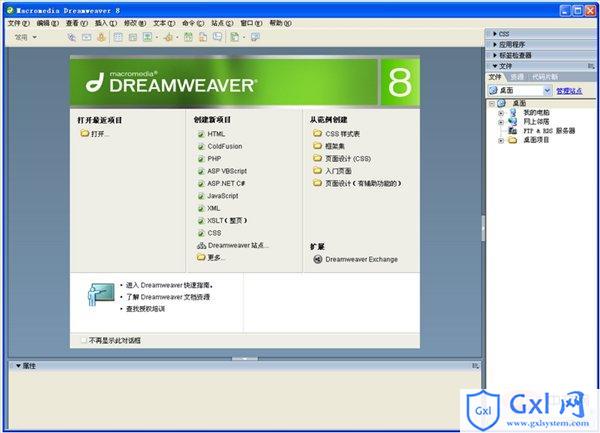Click the Named Anchor icon
This screenshot has height=433, width=600.
pyautogui.click(x=101, y=37)
